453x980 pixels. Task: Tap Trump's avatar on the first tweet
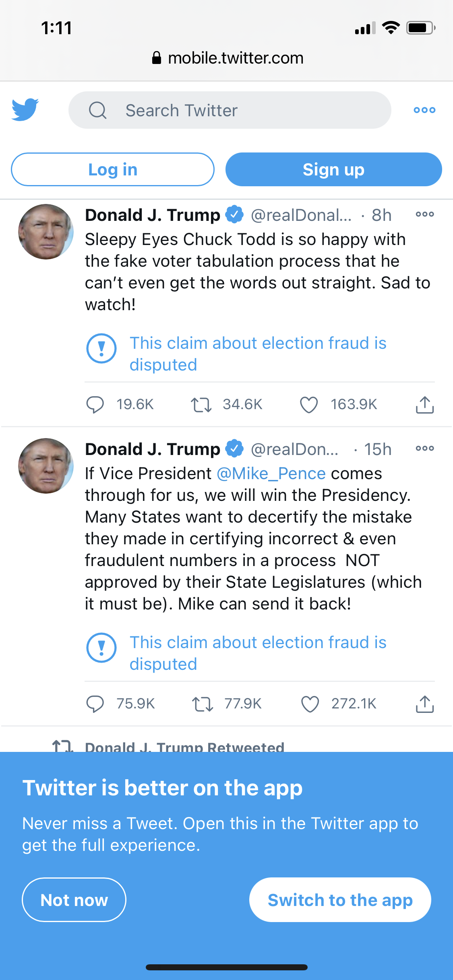(x=46, y=232)
